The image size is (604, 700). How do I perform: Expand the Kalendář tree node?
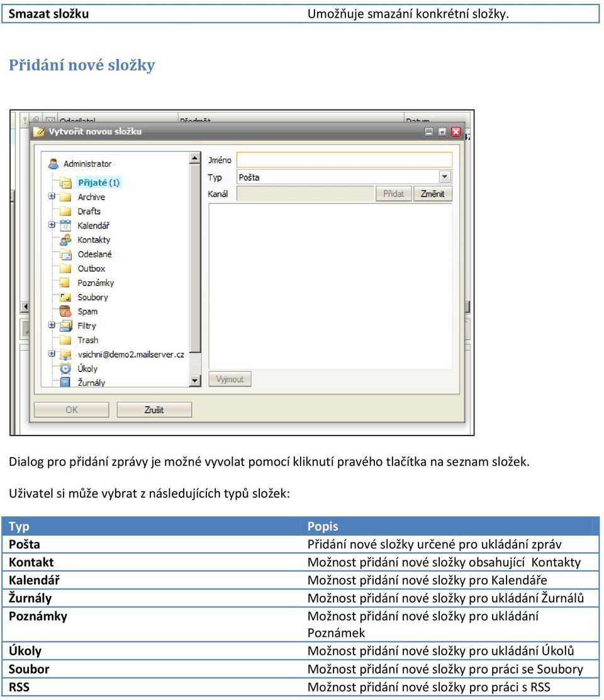(52, 225)
